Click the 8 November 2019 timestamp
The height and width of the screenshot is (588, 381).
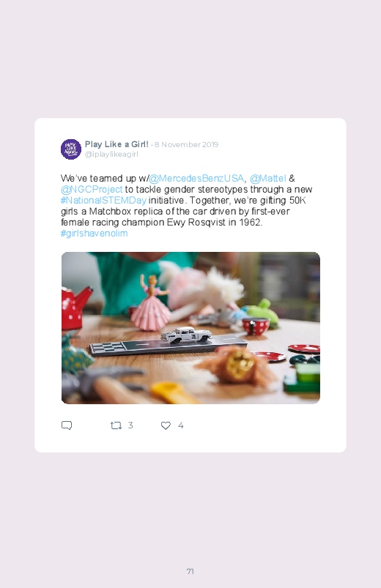186,144
